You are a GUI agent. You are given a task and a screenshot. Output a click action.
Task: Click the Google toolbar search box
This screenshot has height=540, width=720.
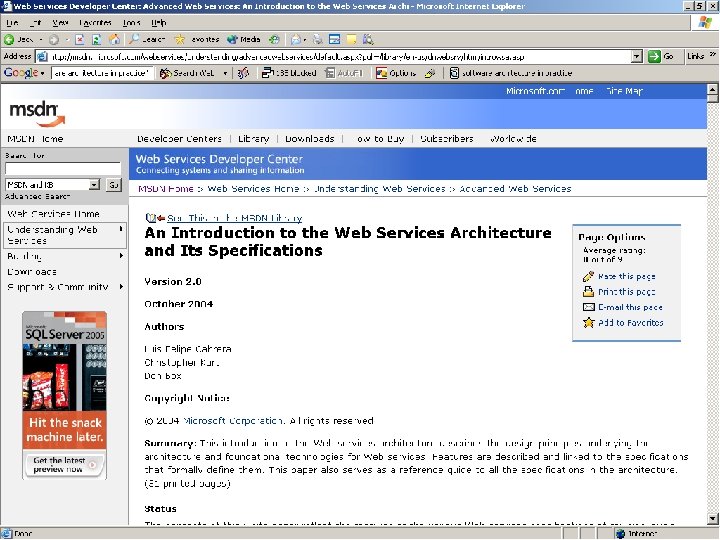coord(102,73)
